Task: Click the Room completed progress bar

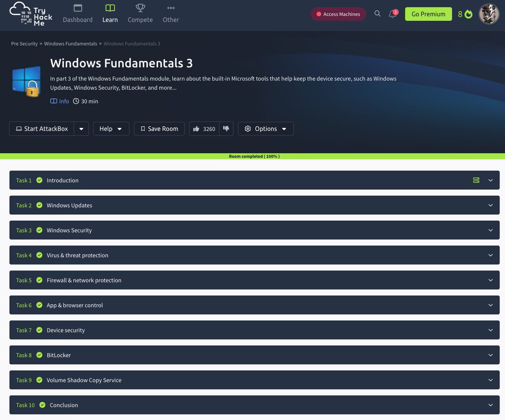Action: pyautogui.click(x=252, y=156)
